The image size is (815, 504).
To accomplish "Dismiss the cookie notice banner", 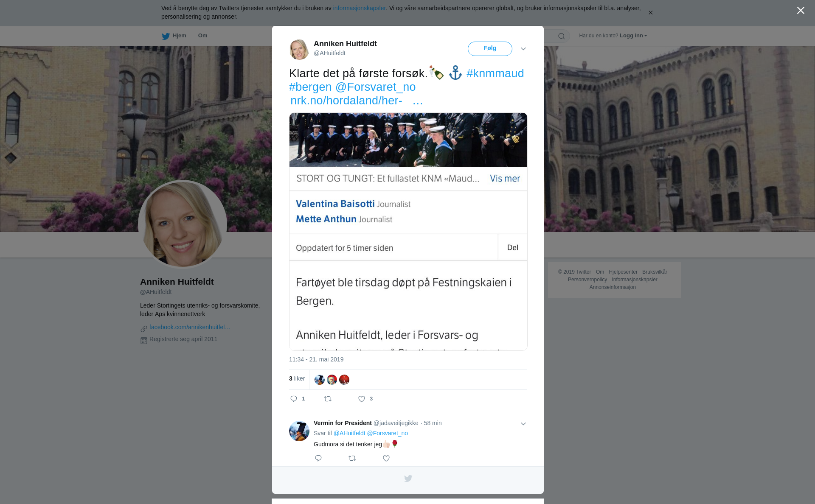I will point(650,13).
